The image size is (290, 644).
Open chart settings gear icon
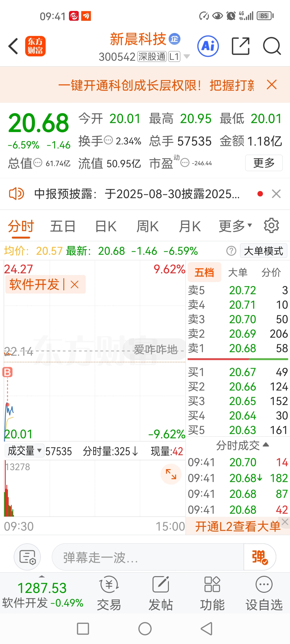[x=271, y=226]
